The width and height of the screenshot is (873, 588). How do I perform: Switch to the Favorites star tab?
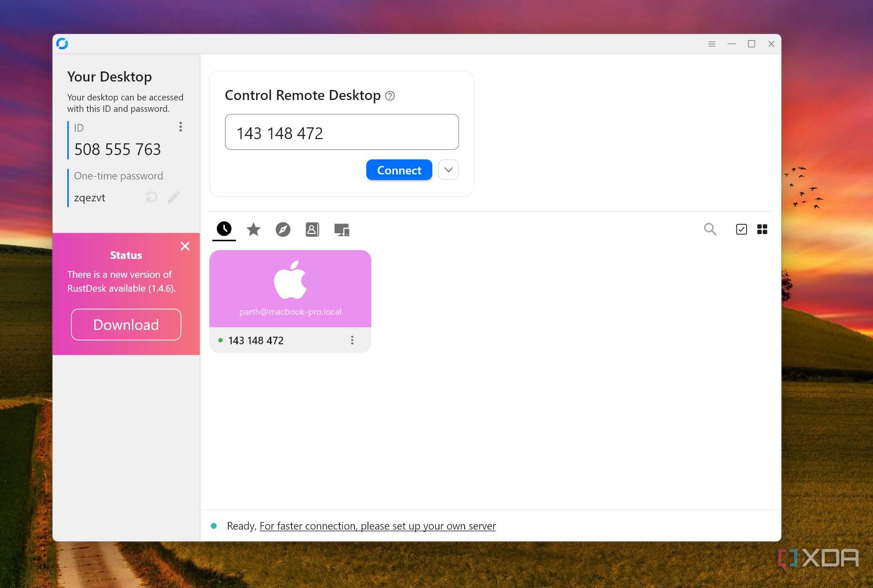[x=254, y=229]
